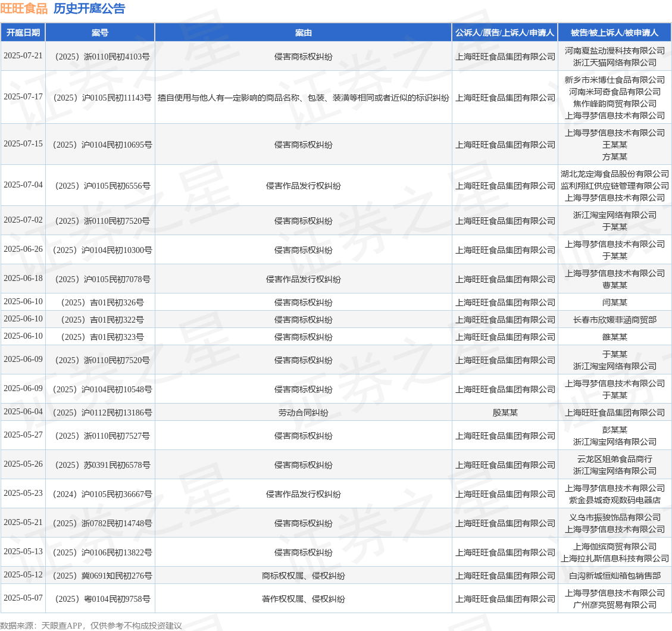Select the 公诉人/原告/上诉人/申请人 column header
Image resolution: width=672 pixels, height=631 pixels.
coord(505,33)
